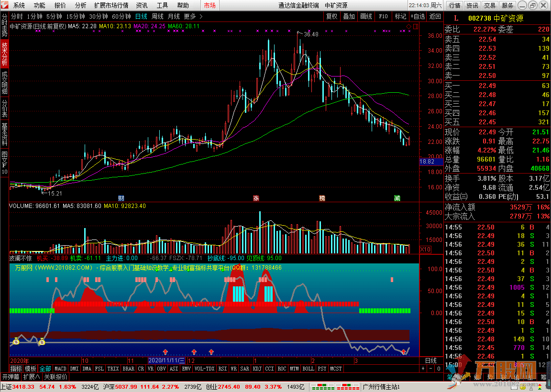
Task: Click the red L icon beside stock code
Action: [456, 18]
